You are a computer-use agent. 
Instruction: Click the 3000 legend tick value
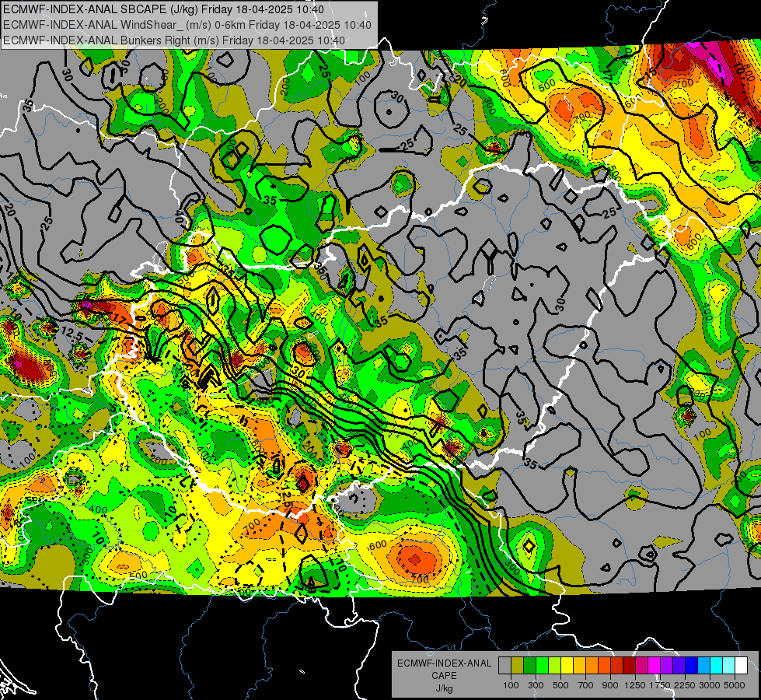coord(710,685)
